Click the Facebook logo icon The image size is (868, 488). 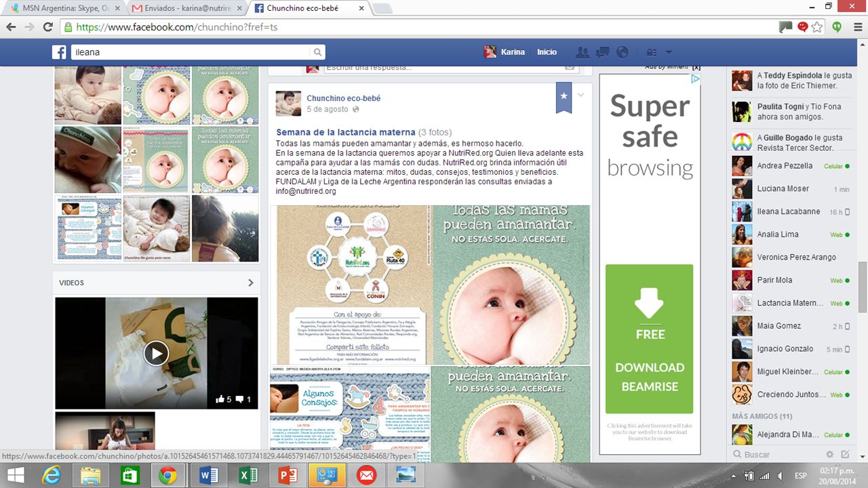(60, 52)
